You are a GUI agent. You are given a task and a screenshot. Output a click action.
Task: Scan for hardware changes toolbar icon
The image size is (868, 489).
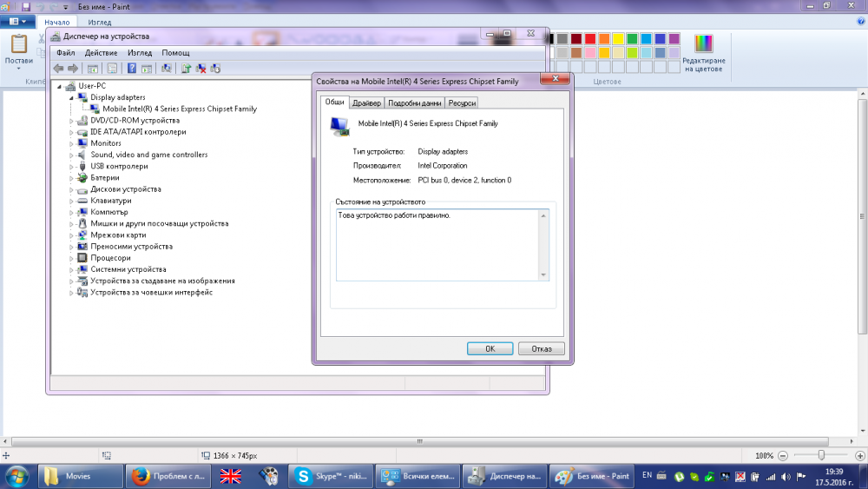click(166, 68)
